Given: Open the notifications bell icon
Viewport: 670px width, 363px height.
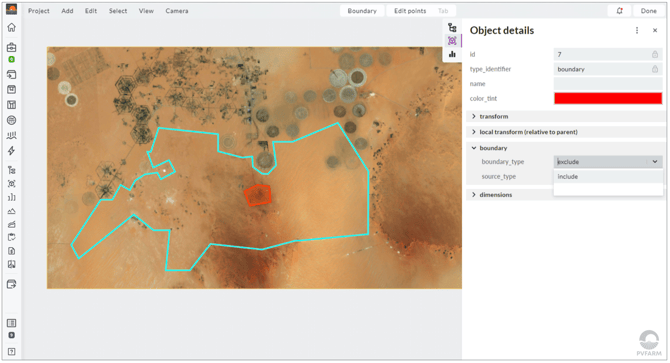Looking at the screenshot, I should pos(620,11).
